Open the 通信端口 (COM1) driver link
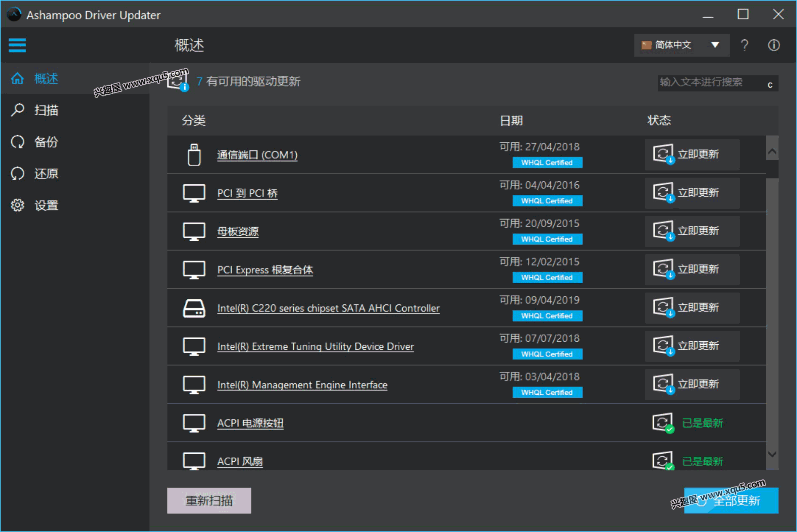Viewport: 797px width, 532px height. 257,155
